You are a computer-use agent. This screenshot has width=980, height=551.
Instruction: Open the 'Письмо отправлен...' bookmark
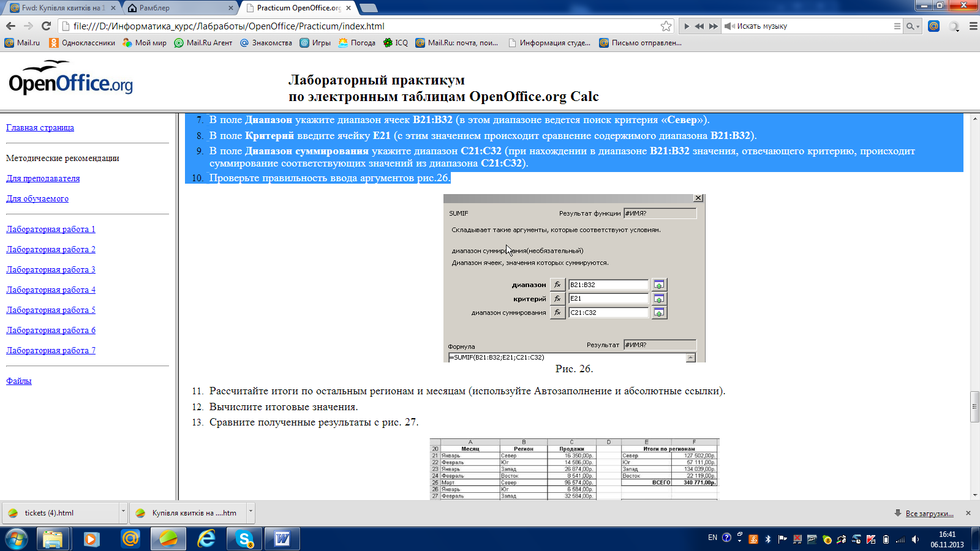tap(640, 43)
